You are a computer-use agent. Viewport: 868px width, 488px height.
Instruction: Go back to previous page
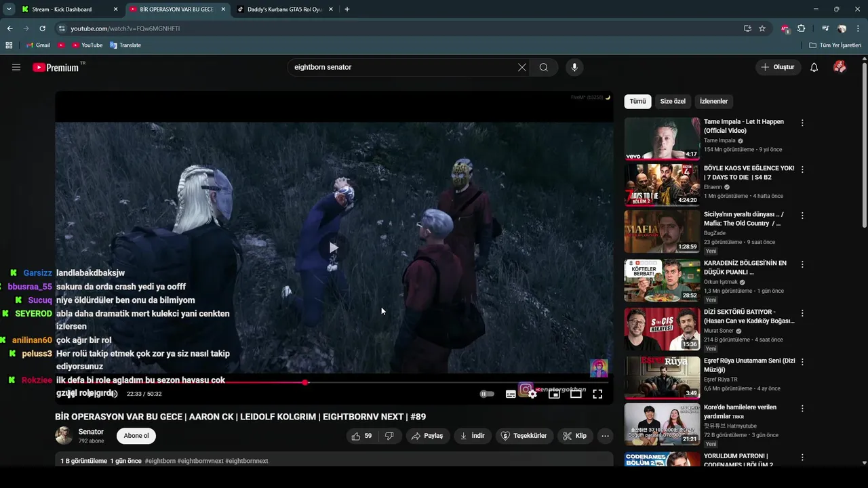point(9,28)
